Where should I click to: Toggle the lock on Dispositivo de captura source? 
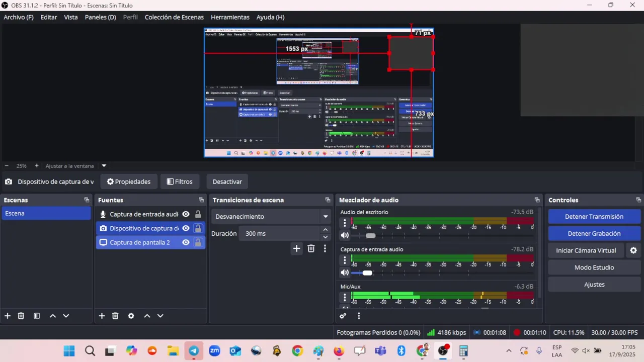point(198,228)
